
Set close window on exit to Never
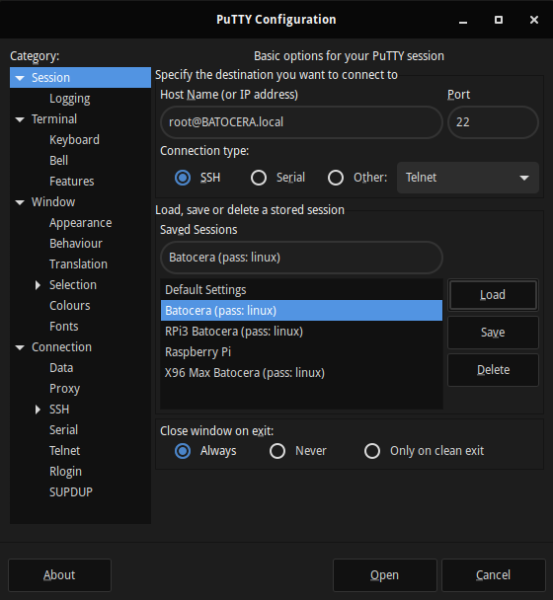coord(277,451)
